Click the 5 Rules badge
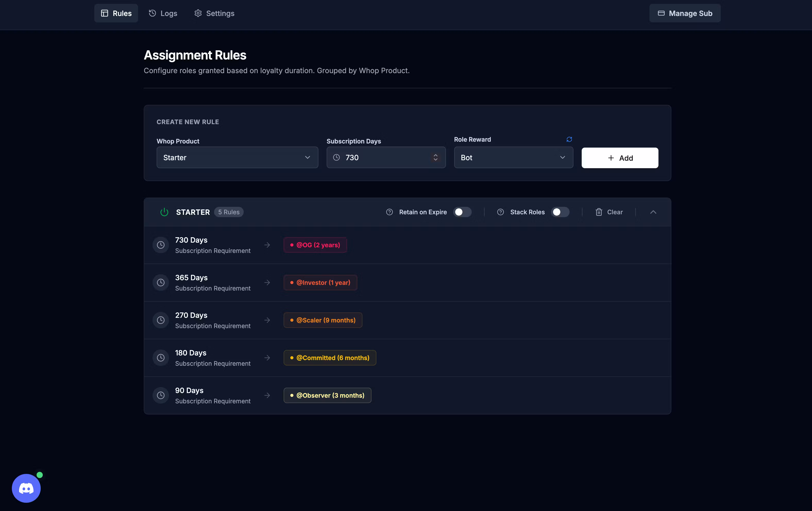This screenshot has width=812, height=511. tap(229, 212)
